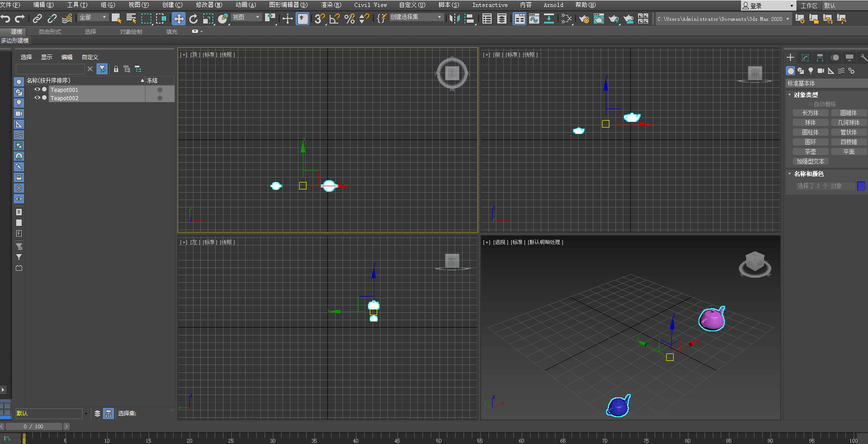Collapse the 对象类型 rollout
868x444 pixels.
pos(806,95)
